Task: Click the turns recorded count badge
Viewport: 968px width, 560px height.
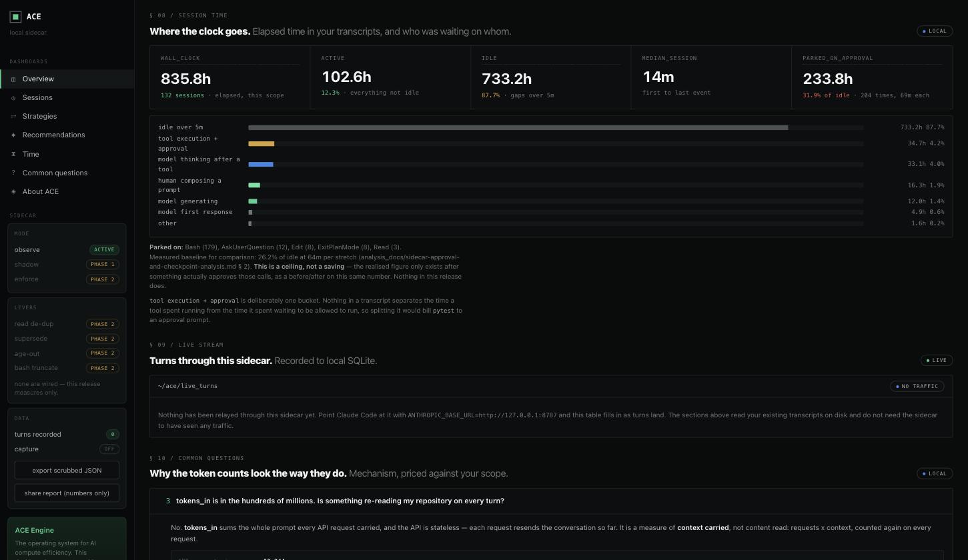Action: click(113, 434)
